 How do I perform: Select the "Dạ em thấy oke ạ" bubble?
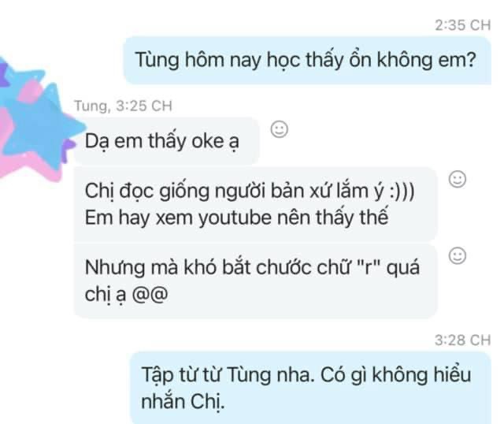pos(166,141)
